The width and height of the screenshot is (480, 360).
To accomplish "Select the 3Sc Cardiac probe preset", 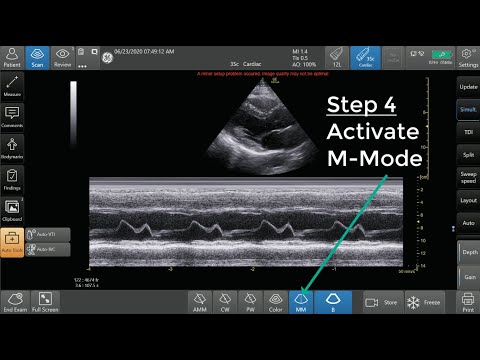I will click(x=365, y=58).
